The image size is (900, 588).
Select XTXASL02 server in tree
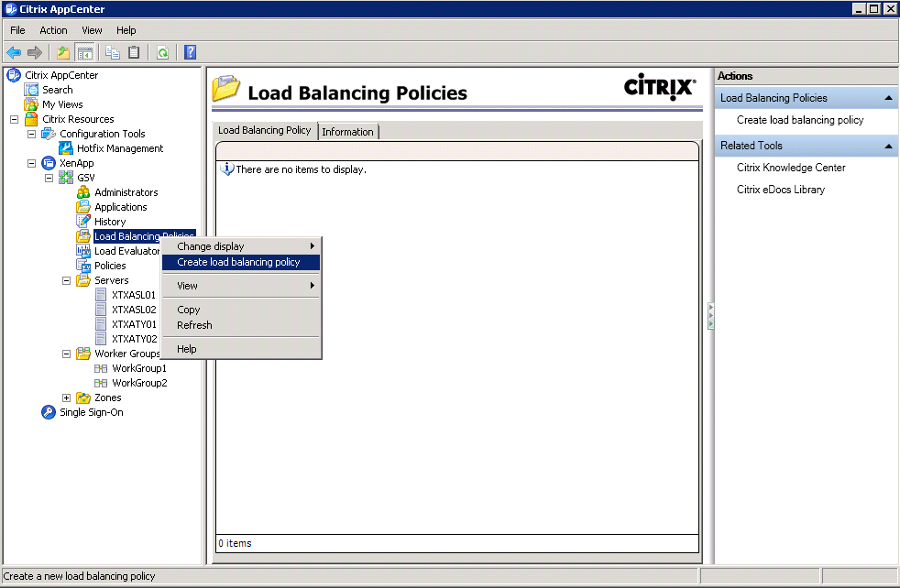pos(134,310)
